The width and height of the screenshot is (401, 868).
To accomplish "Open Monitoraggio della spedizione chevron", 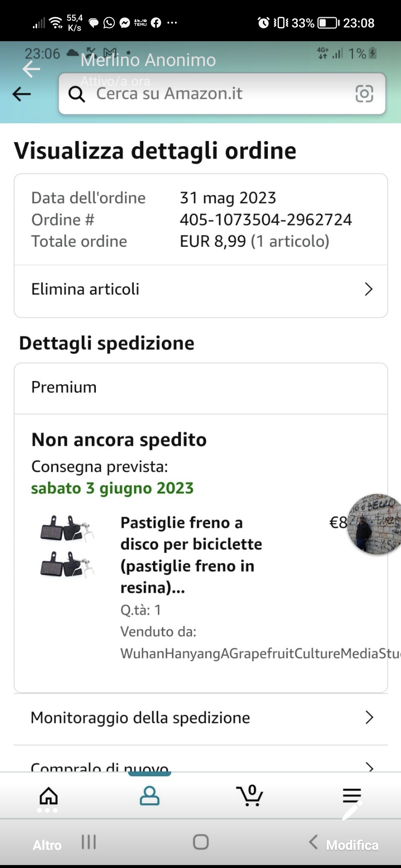I will 369,718.
